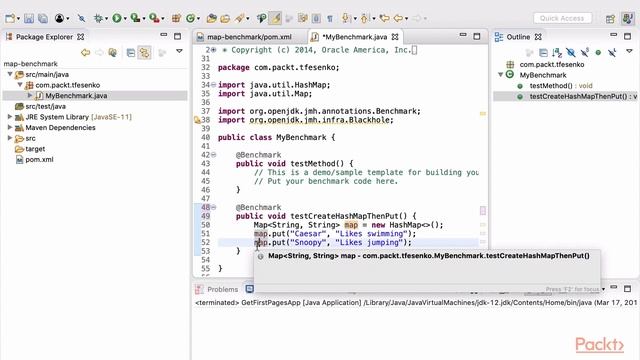Select src/test/java source folder

click(45, 106)
